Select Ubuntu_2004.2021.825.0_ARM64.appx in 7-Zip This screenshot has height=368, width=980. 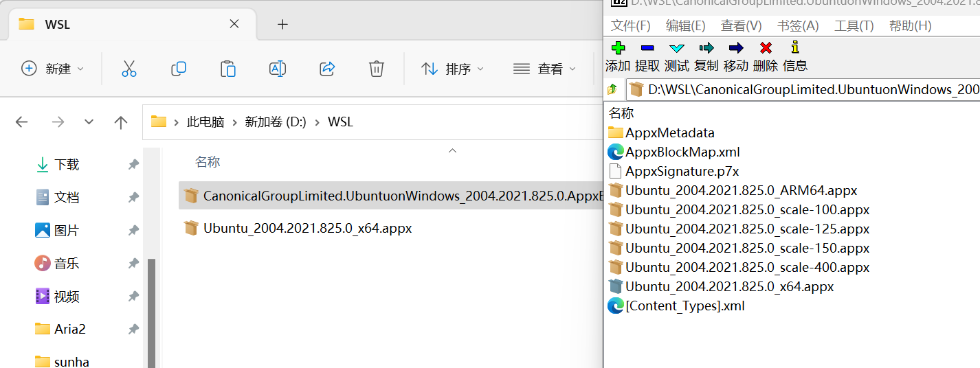click(x=732, y=190)
